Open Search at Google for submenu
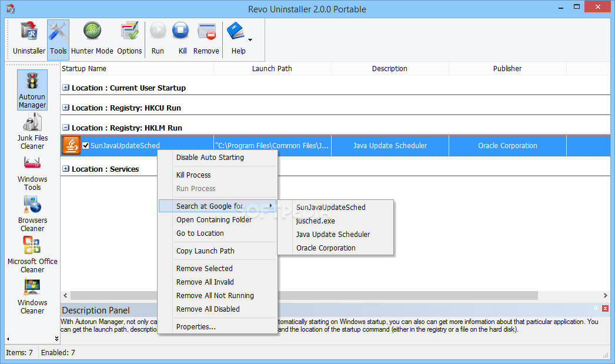615x364 pixels. coord(218,206)
